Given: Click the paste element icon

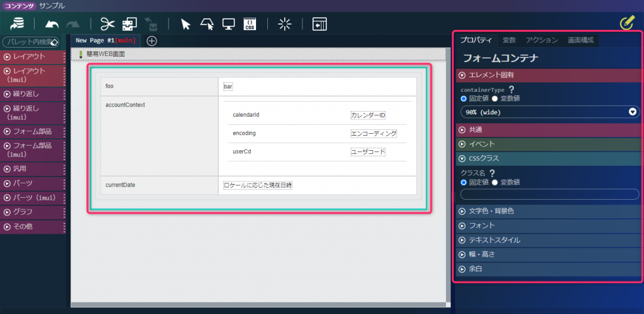Looking at the screenshot, I should coord(151,24).
